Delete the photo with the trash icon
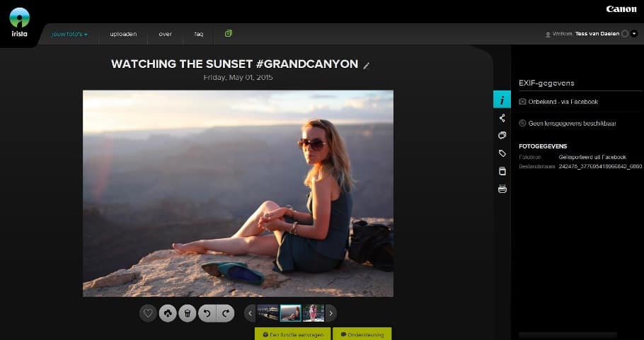This screenshot has height=340, width=644. tap(187, 313)
